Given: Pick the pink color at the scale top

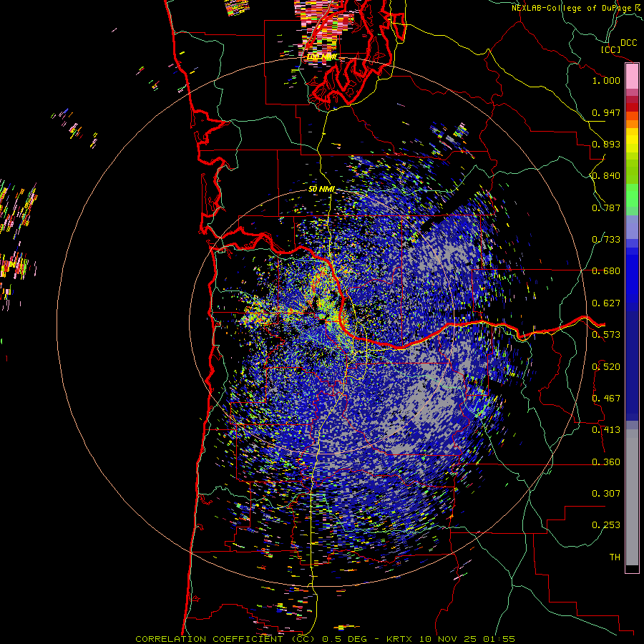Looking at the screenshot, I should click(x=632, y=76).
